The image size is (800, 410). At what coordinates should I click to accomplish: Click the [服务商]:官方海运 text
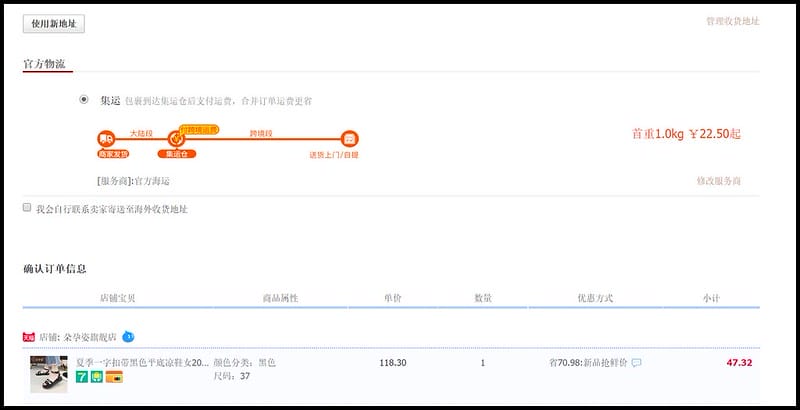[x=133, y=181]
